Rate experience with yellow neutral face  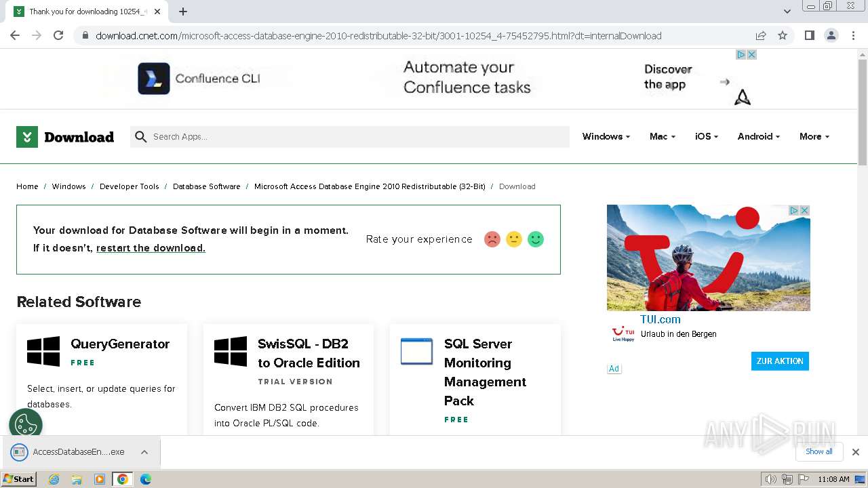tap(514, 239)
